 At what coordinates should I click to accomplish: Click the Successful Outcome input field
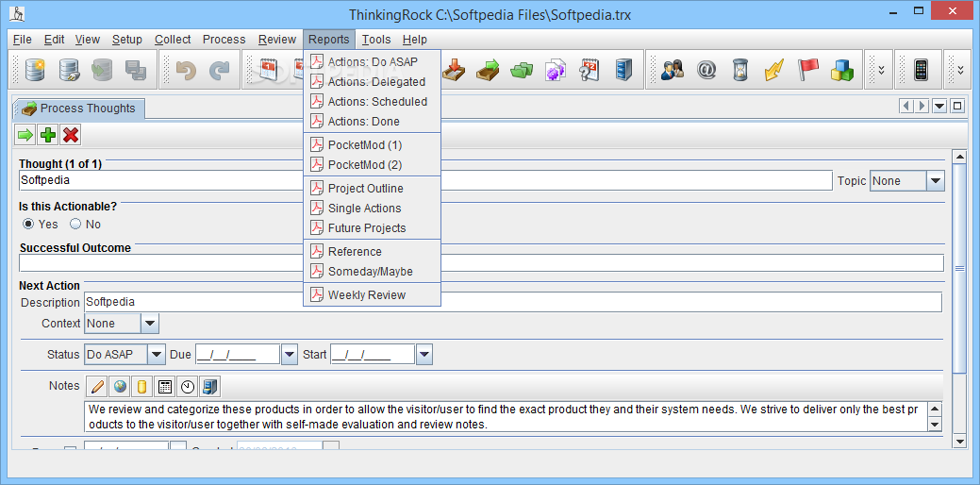481,263
